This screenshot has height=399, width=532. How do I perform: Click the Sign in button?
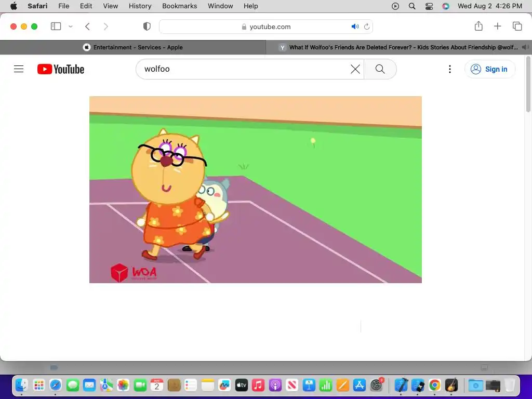click(x=489, y=69)
